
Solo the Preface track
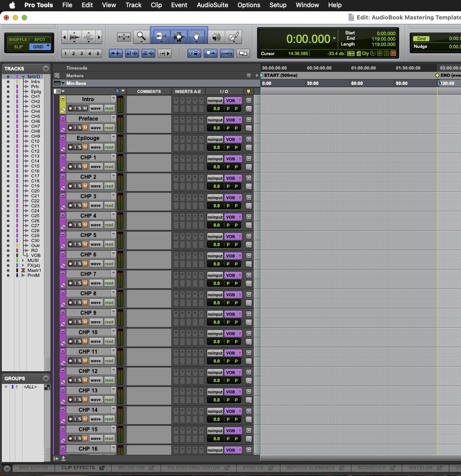80,128
